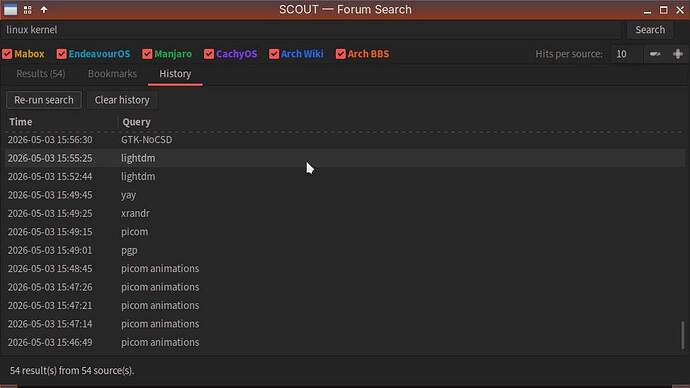Viewport: 690px width, 388px height.
Task: Click the timestamp 2026-05-03 15:49:45
Action: tap(50, 195)
